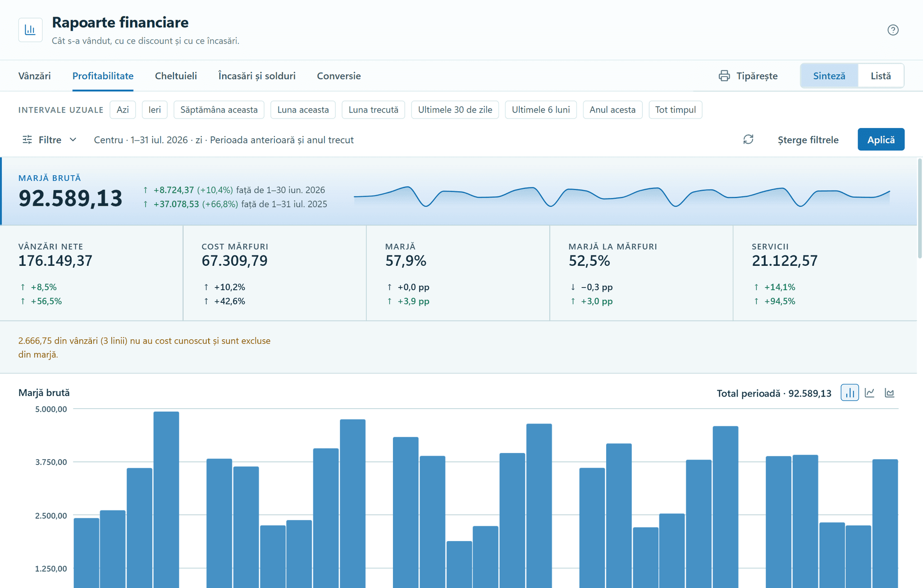Click the Cost mărfuri +42,6% change

[x=229, y=301]
